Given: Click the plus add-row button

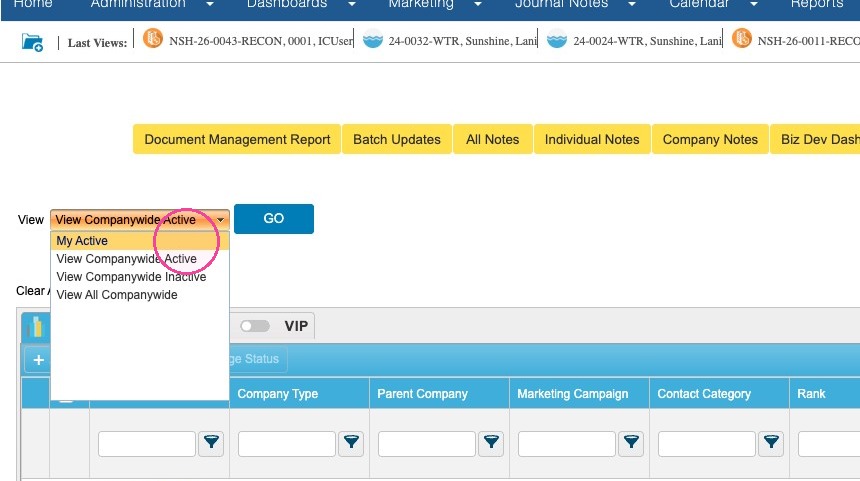Looking at the screenshot, I should click(x=38, y=360).
